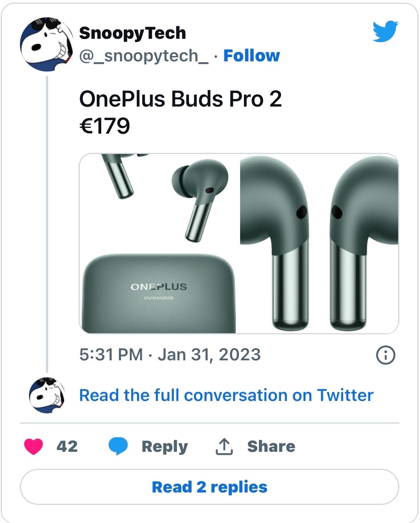Viewport: 420px width, 523px height.
Task: Click the Read 2 replies button
Action: (210, 487)
